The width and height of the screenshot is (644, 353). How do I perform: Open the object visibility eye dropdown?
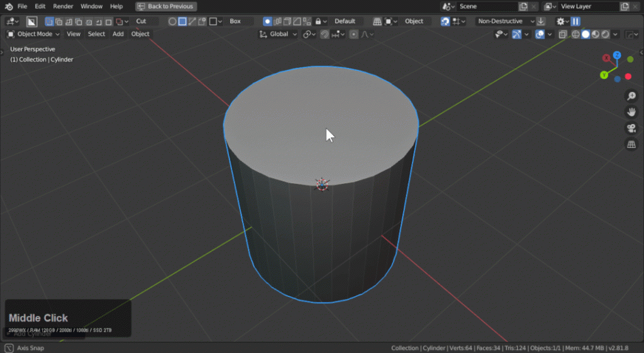[x=501, y=34]
